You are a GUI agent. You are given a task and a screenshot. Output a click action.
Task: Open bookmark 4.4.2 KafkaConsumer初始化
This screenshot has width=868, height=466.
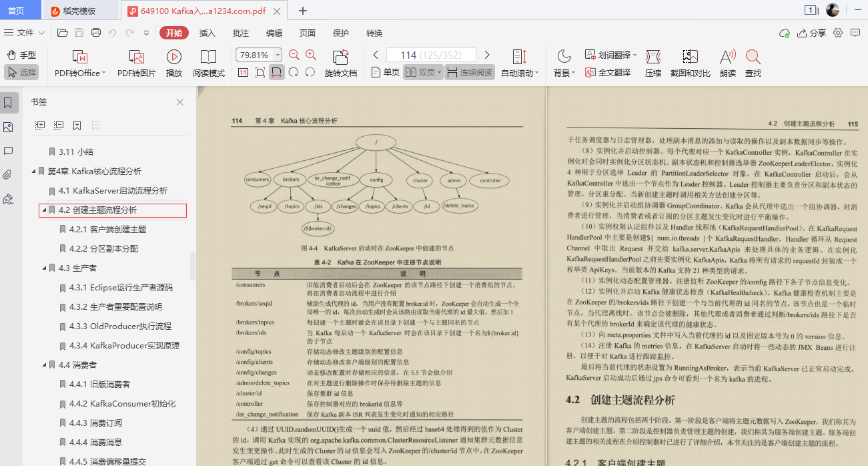pos(123,403)
